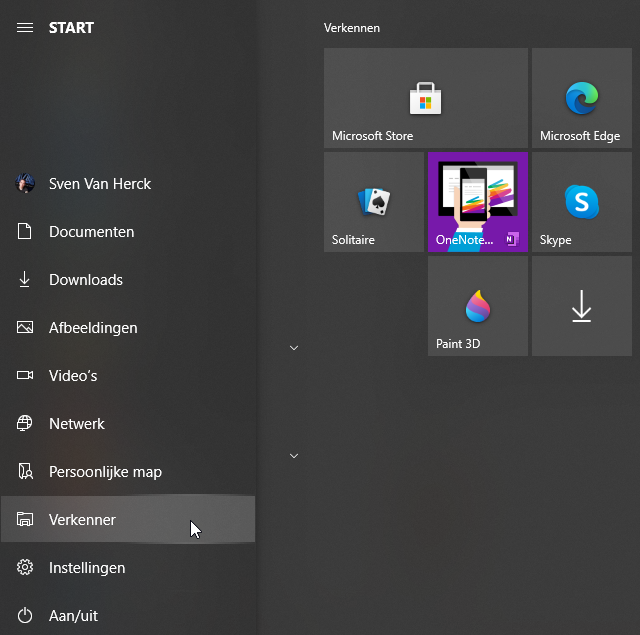Click the START title text
Viewport: 640px width, 635px height.
pyautogui.click(x=71, y=28)
